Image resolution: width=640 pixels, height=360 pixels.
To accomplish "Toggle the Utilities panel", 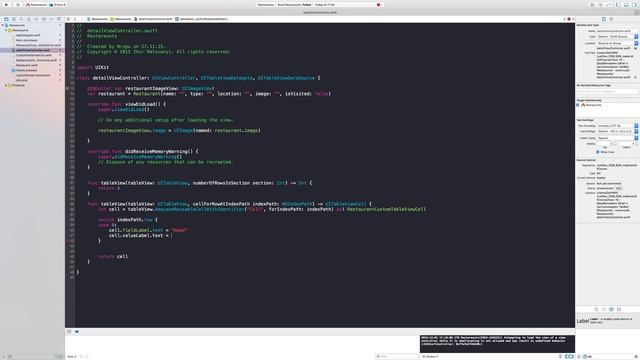I will point(634,4).
